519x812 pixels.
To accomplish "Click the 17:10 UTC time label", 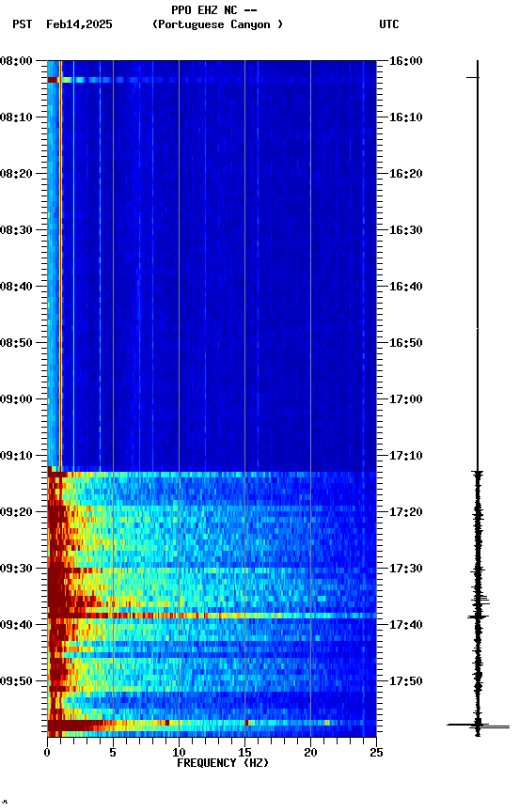I will pyautogui.click(x=406, y=456).
